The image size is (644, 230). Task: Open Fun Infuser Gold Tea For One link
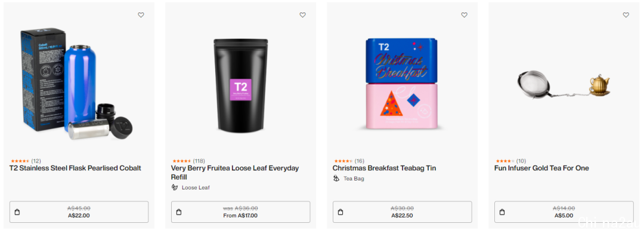coord(541,168)
